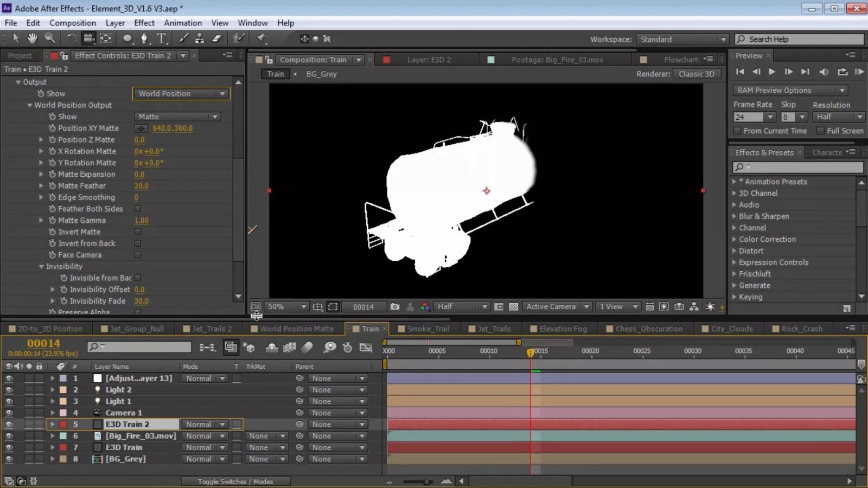
Task: Open the Workspace Standard dropdown
Action: pyautogui.click(x=682, y=40)
